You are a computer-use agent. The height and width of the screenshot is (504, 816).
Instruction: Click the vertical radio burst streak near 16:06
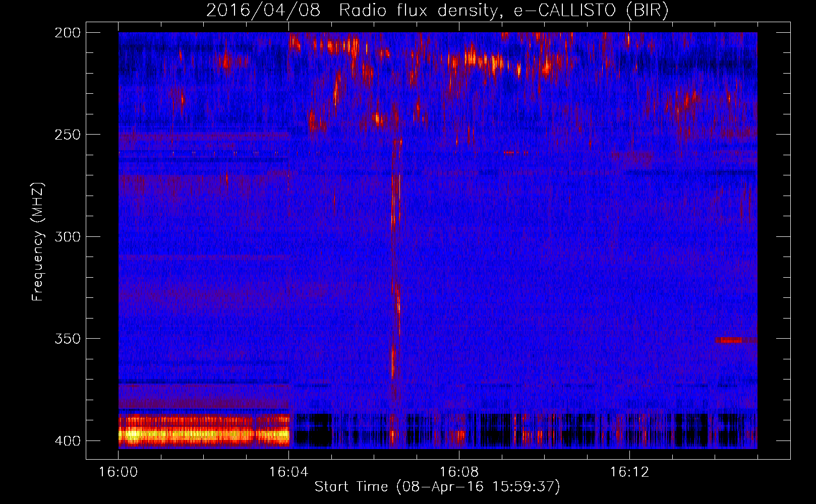(396, 257)
